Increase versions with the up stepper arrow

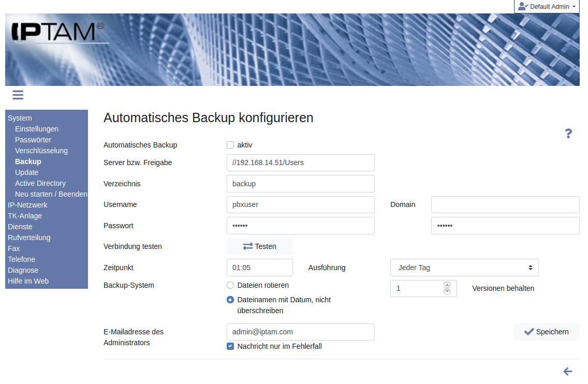(x=447, y=285)
